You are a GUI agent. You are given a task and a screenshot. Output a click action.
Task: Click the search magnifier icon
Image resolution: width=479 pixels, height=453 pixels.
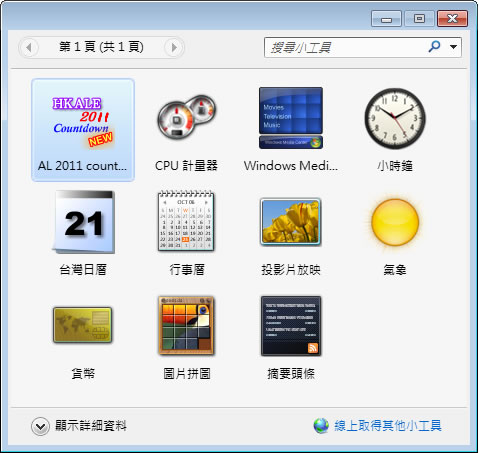pos(434,47)
